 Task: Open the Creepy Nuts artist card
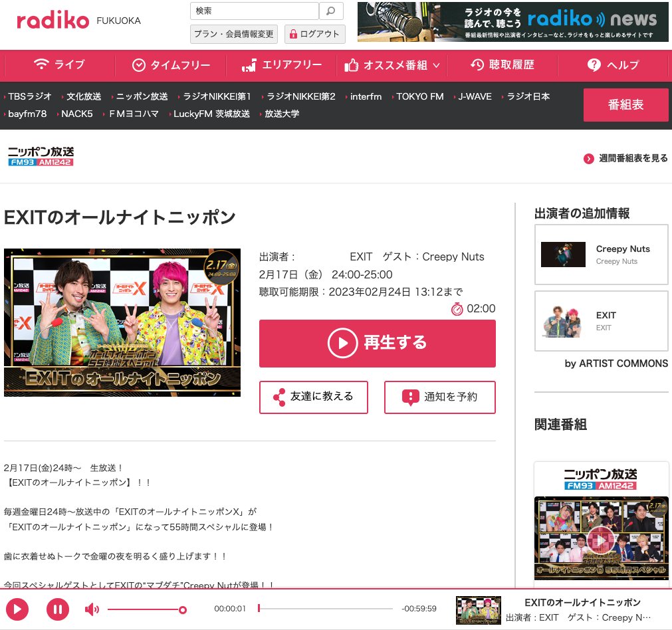[602, 254]
